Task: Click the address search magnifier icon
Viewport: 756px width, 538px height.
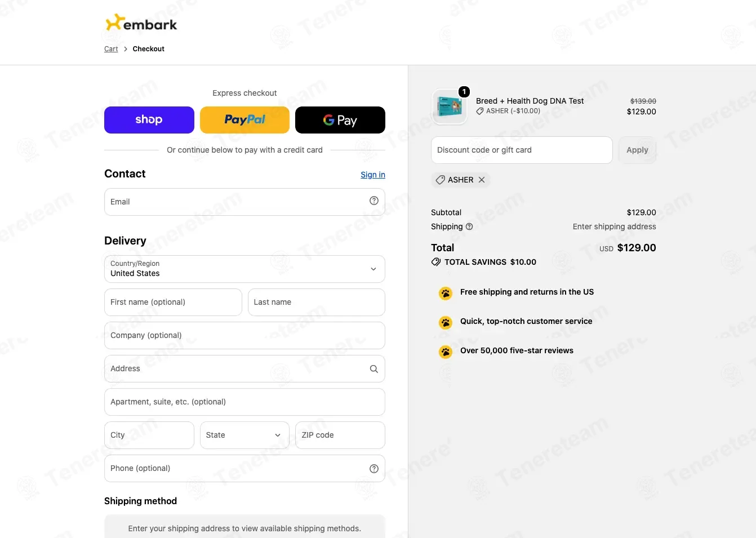Action: (x=374, y=369)
